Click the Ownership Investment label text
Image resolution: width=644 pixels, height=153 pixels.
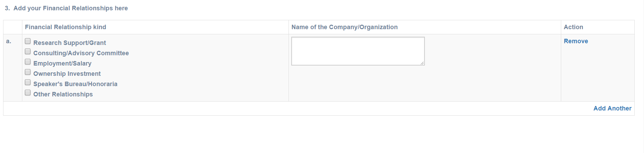pos(67,74)
